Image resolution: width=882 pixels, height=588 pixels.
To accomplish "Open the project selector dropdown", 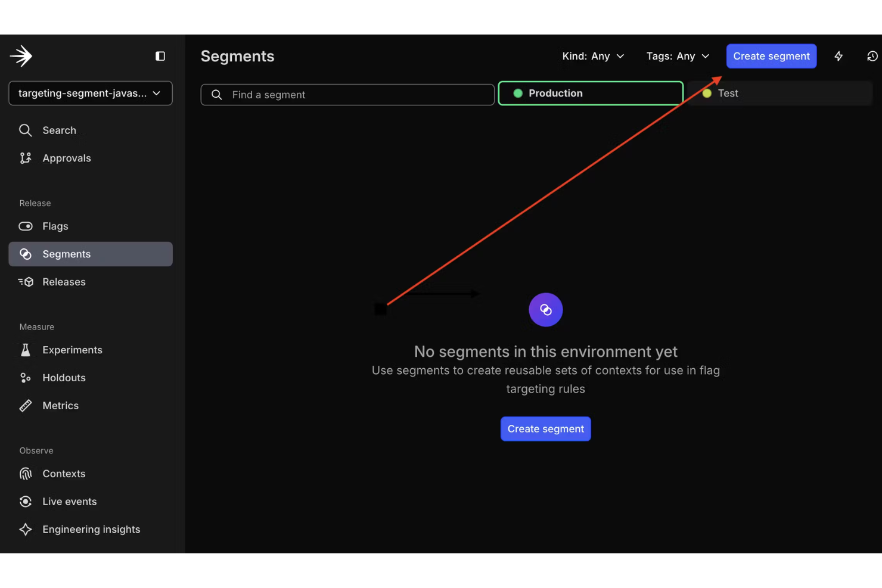I will pyautogui.click(x=91, y=93).
